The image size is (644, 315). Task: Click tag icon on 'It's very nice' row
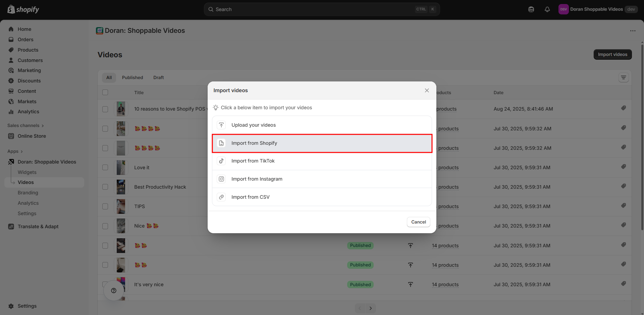pos(623,283)
